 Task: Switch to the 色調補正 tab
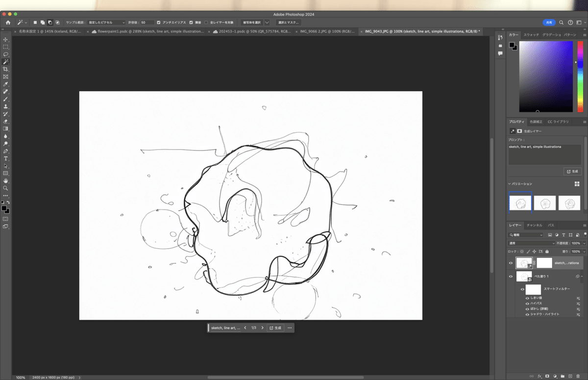tap(536, 122)
